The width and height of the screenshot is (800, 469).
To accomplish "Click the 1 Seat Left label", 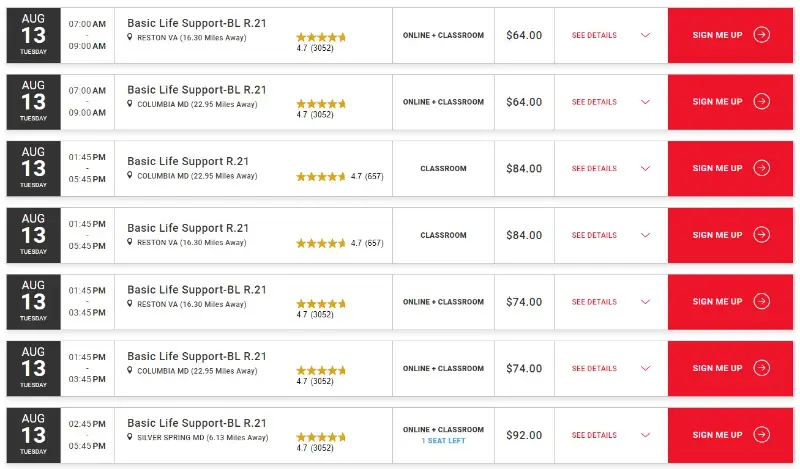I will click(443, 441).
